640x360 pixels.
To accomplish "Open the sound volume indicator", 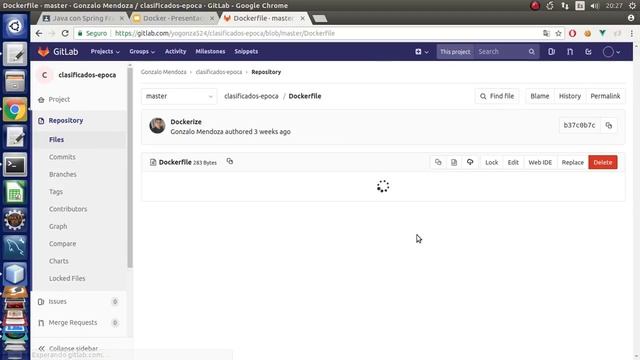I will (595, 6).
